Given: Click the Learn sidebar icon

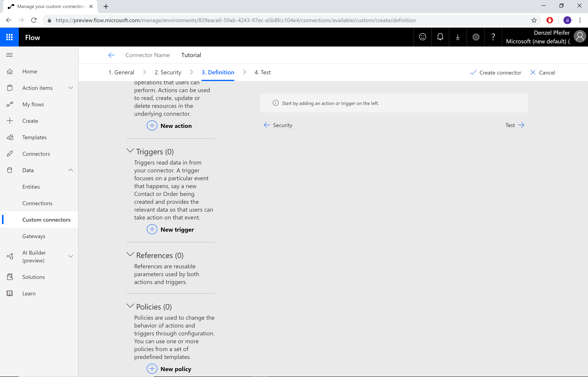Looking at the screenshot, I should (x=10, y=293).
